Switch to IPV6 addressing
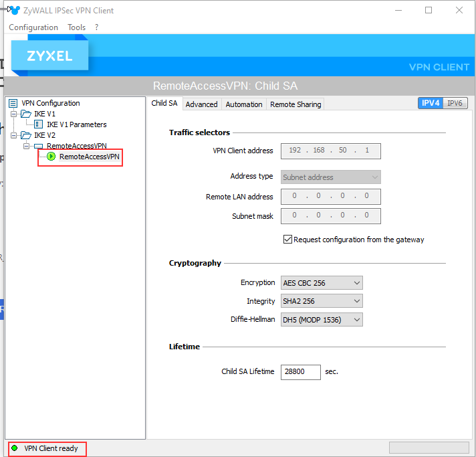 tap(455, 103)
